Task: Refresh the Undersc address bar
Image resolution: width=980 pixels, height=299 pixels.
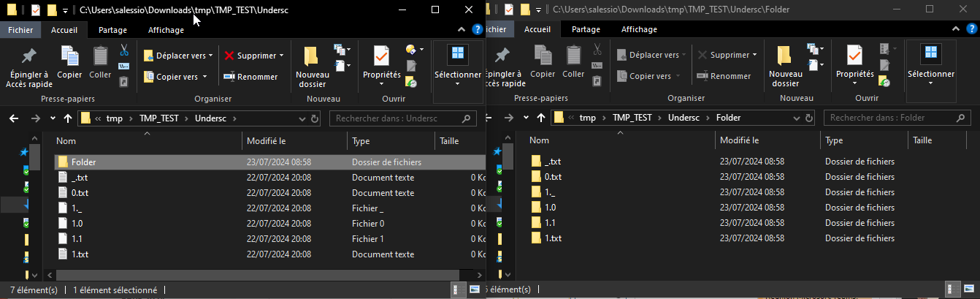Action: 315,118
